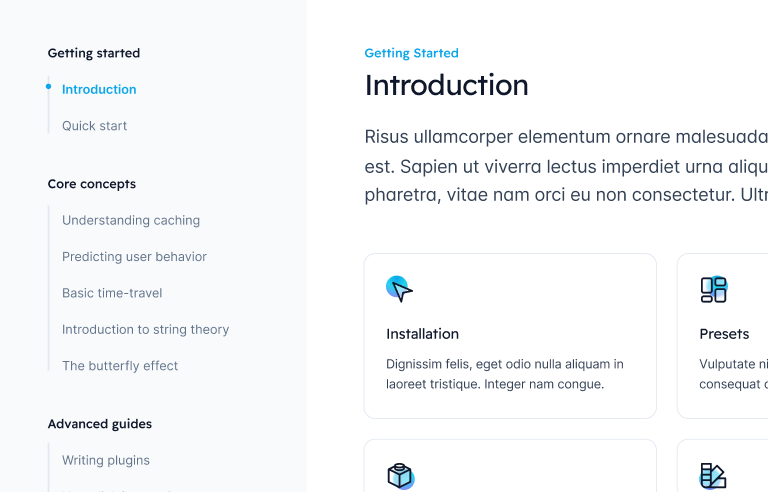Click the Getting started sidebar heading
This screenshot has width=768, height=492.
94,53
